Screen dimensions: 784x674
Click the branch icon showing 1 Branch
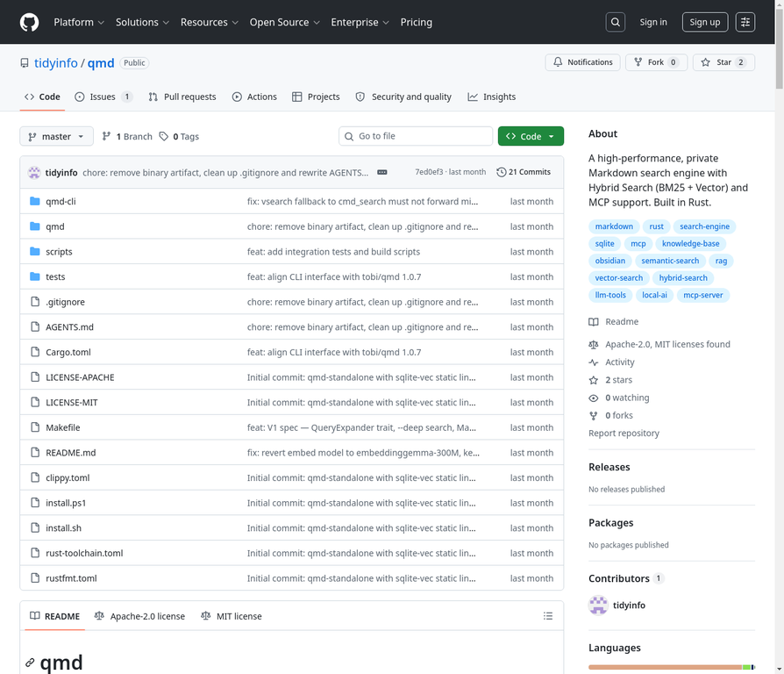[x=104, y=136]
